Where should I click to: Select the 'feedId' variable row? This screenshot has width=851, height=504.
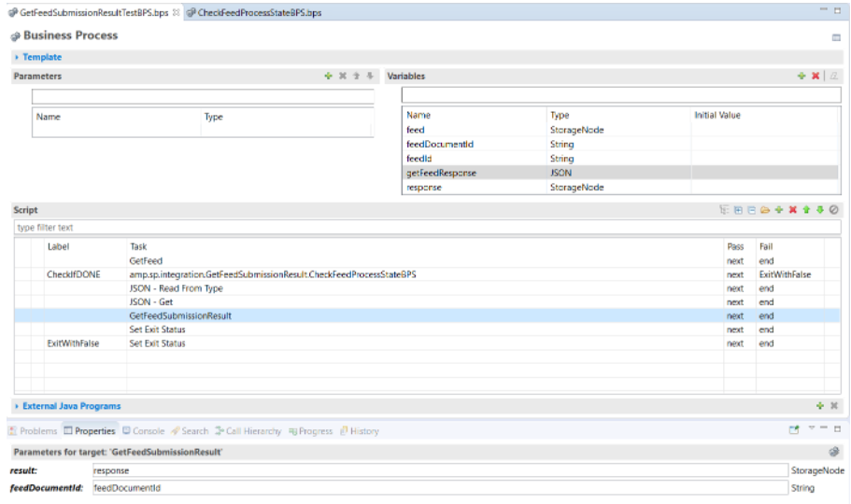click(620, 159)
